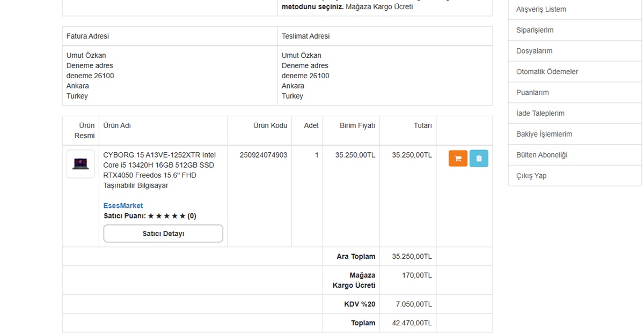Select Dosyalarım in the sidebar
644x336 pixels.
534,51
